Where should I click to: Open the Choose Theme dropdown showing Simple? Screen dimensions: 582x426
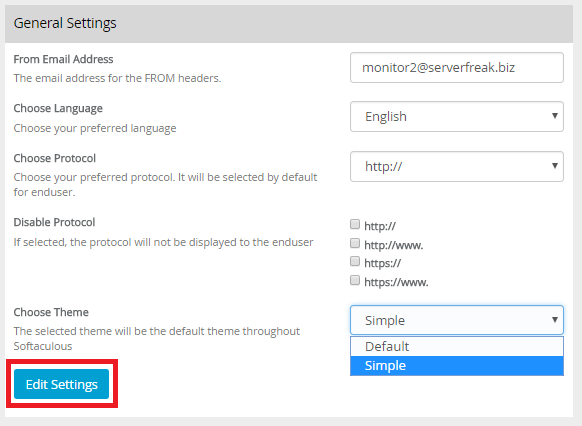(457, 320)
